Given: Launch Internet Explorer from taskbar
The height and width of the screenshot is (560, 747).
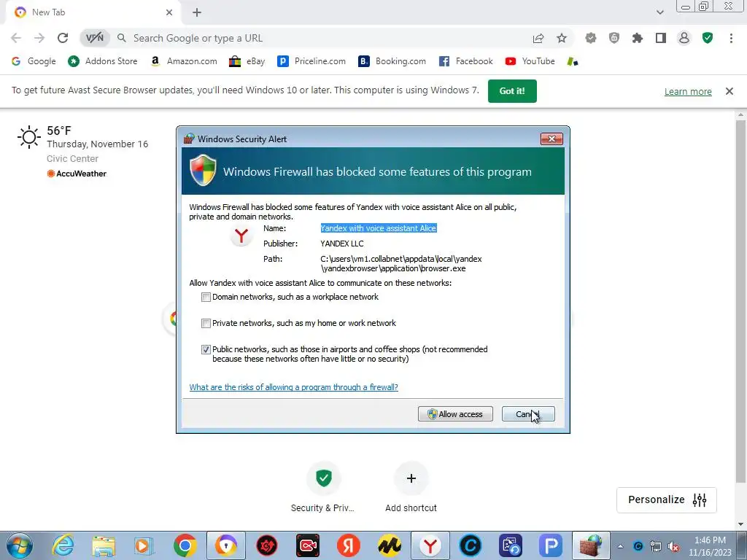Looking at the screenshot, I should [x=63, y=545].
